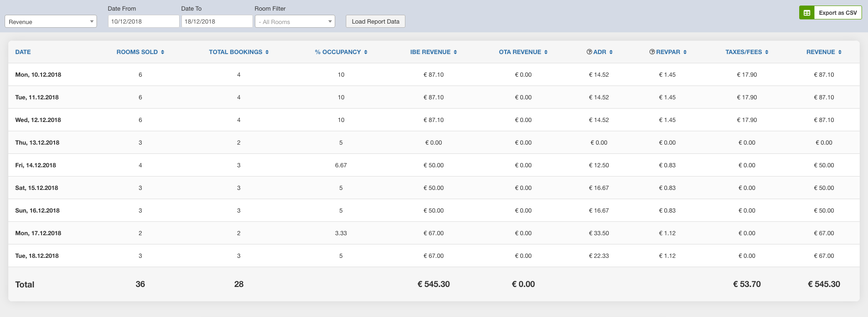Click Export as CSV button
868x317 pixels.
(838, 13)
